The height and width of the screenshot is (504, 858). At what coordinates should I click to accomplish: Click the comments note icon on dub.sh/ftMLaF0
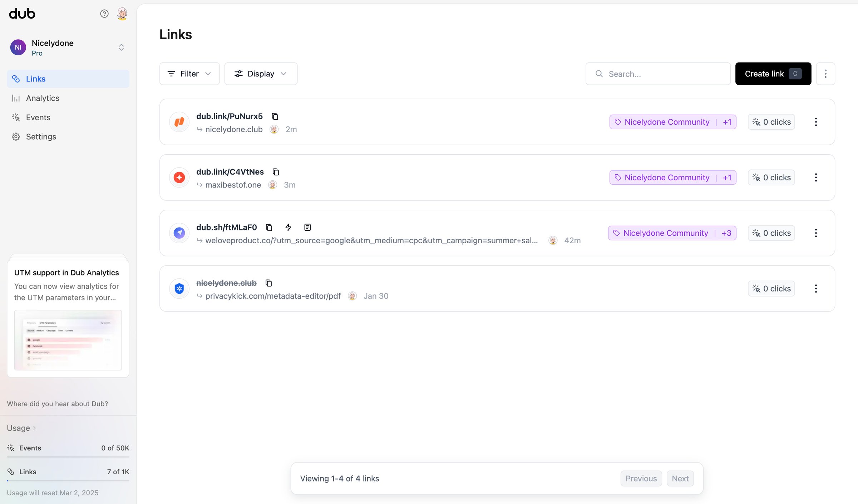pos(307,228)
